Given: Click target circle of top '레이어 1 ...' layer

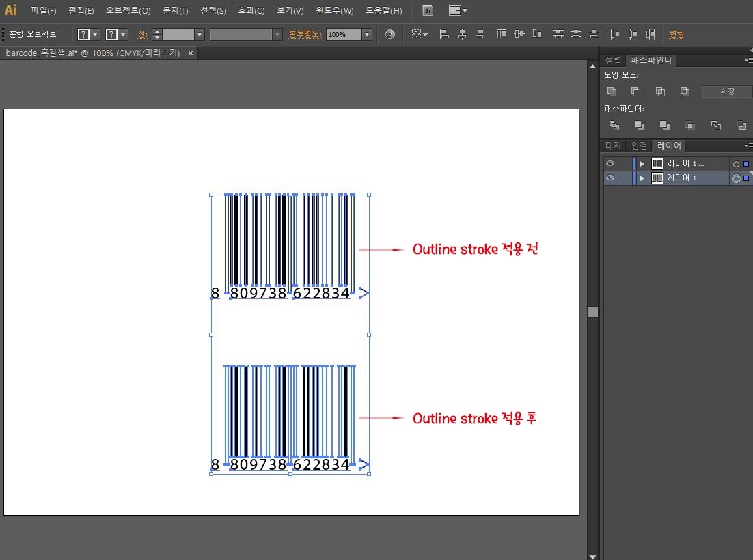Looking at the screenshot, I should click(x=736, y=164).
